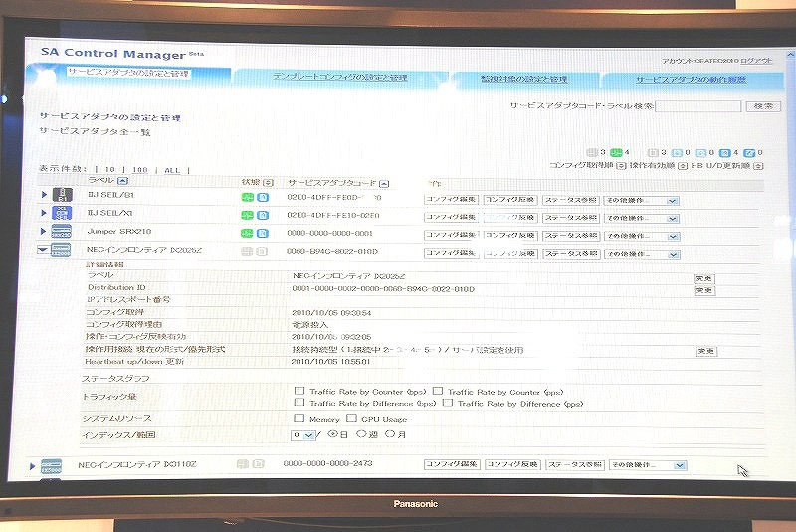Click the IIJ SEIL/B1 device icon
This screenshot has width=796, height=532.
coord(62,195)
